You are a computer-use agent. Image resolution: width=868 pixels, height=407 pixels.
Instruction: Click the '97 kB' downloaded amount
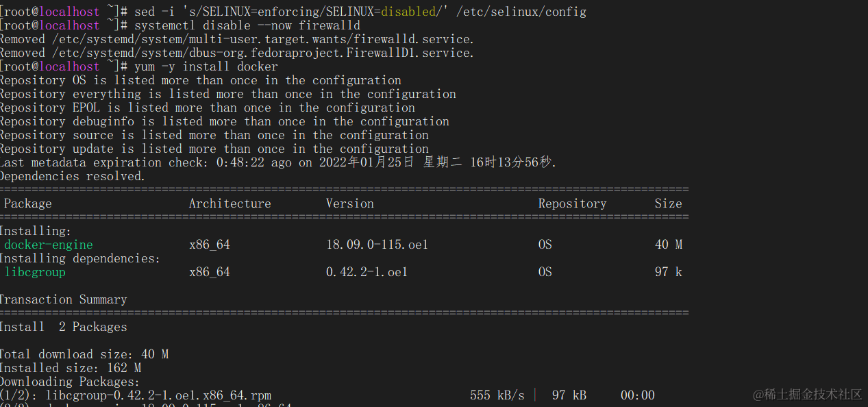(x=569, y=395)
